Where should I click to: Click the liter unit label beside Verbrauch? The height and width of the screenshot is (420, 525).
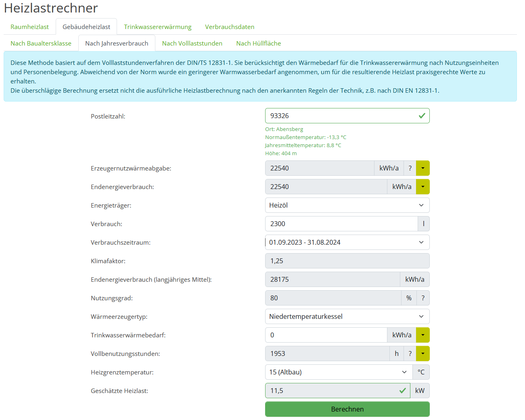(x=424, y=224)
